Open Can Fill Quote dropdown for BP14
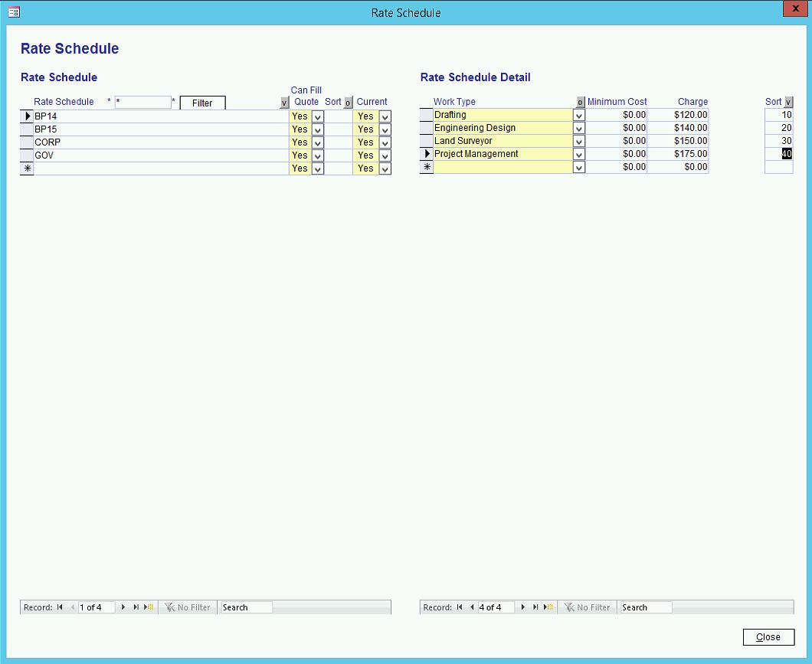812x664 pixels. 318,116
